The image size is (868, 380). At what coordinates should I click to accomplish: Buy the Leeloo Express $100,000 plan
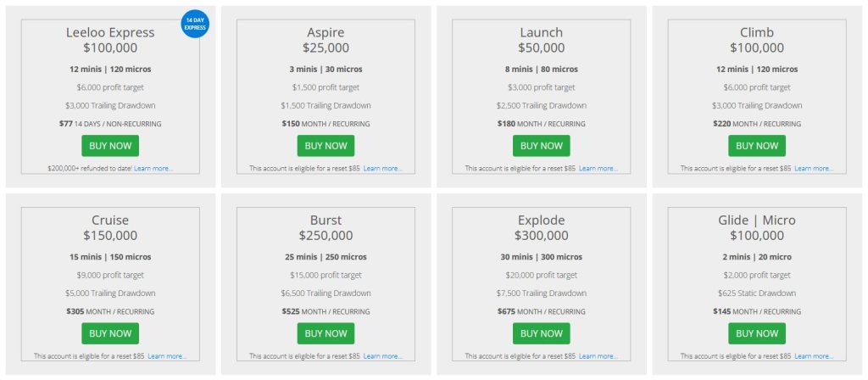click(110, 146)
